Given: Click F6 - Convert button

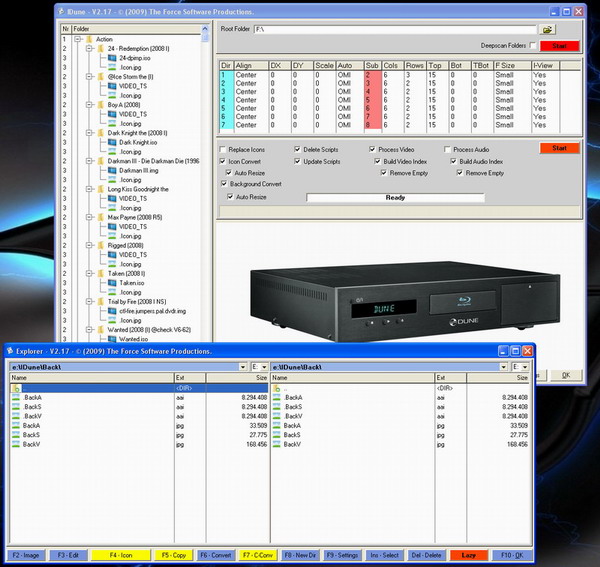Looking at the screenshot, I should click(215, 555).
